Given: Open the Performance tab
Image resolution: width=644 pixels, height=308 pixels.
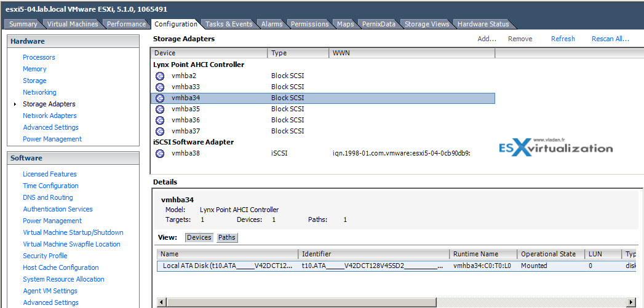Looking at the screenshot, I should pyautogui.click(x=126, y=24).
